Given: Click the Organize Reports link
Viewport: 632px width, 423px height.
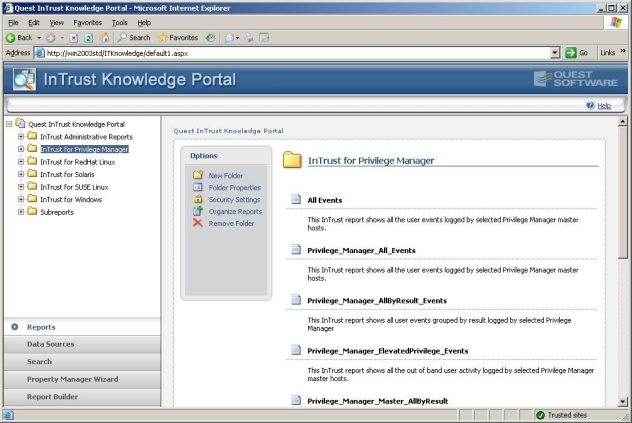Looking at the screenshot, I should point(235,211).
